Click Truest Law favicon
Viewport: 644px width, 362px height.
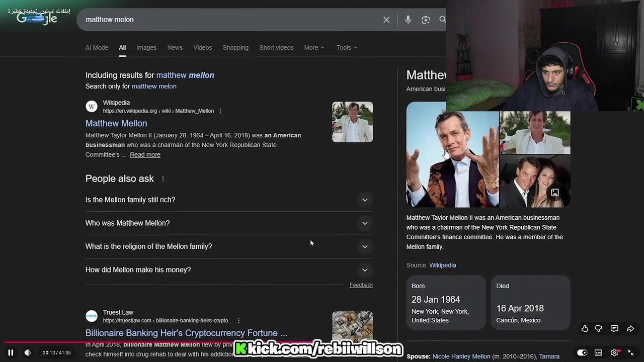pos(92,316)
